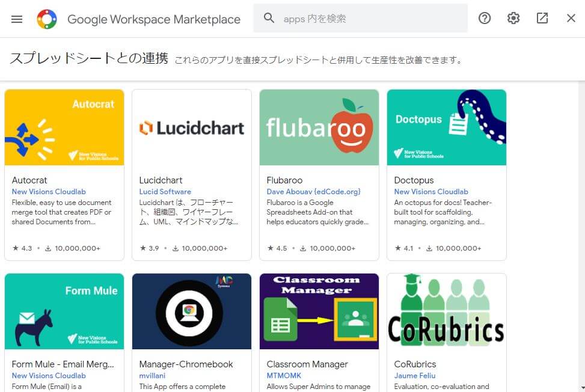Click the Manager-Chromebook app title

tap(186, 364)
